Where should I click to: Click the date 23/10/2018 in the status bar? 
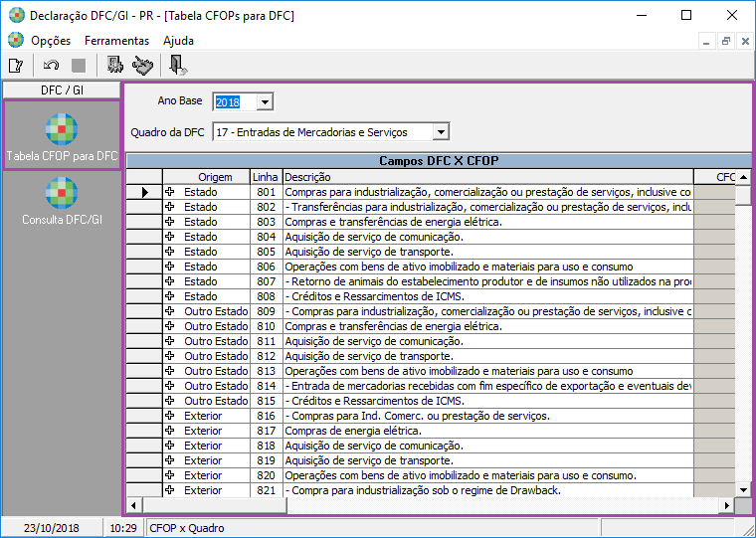52,528
